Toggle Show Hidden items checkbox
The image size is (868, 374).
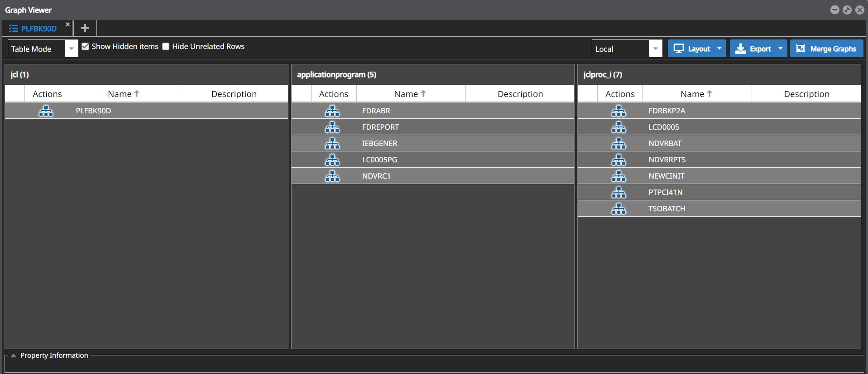point(85,46)
